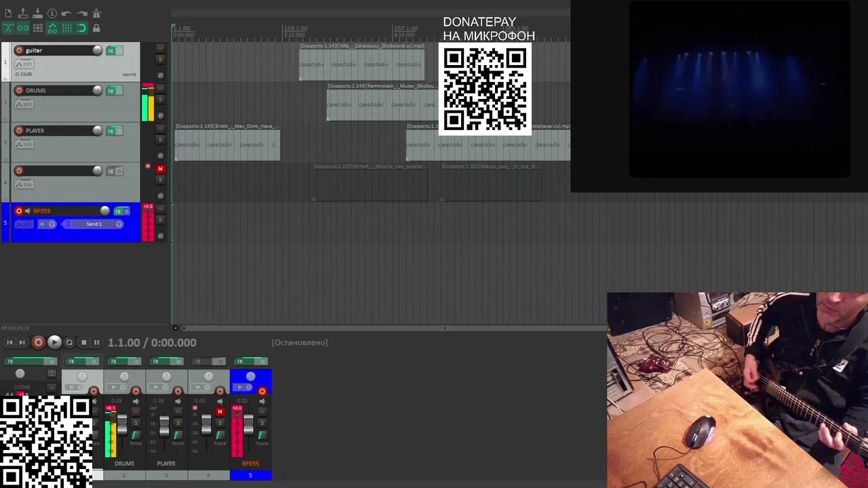Open the DRUMS track FX button
This screenshot has height=488, width=868.
111,91
